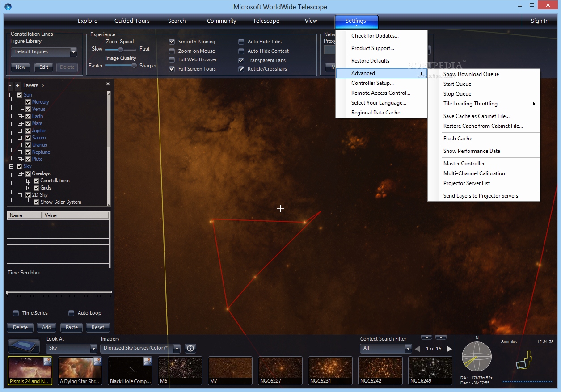Enable Zoom on Mouse
561x392 pixels.
pos(172,51)
